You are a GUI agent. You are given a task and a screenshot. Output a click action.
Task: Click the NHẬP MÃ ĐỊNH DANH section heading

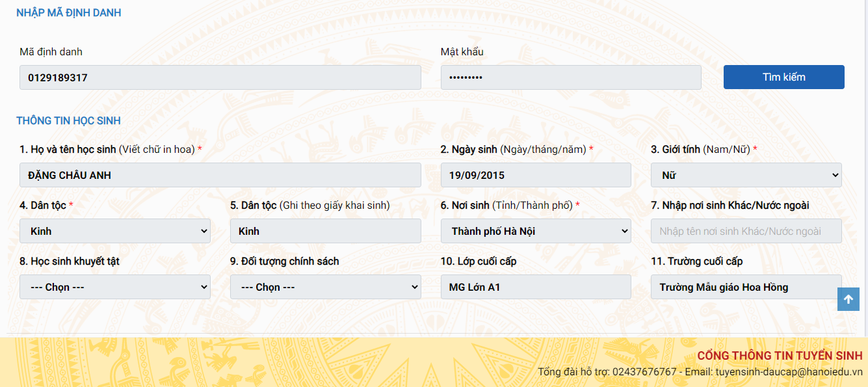[x=68, y=13]
